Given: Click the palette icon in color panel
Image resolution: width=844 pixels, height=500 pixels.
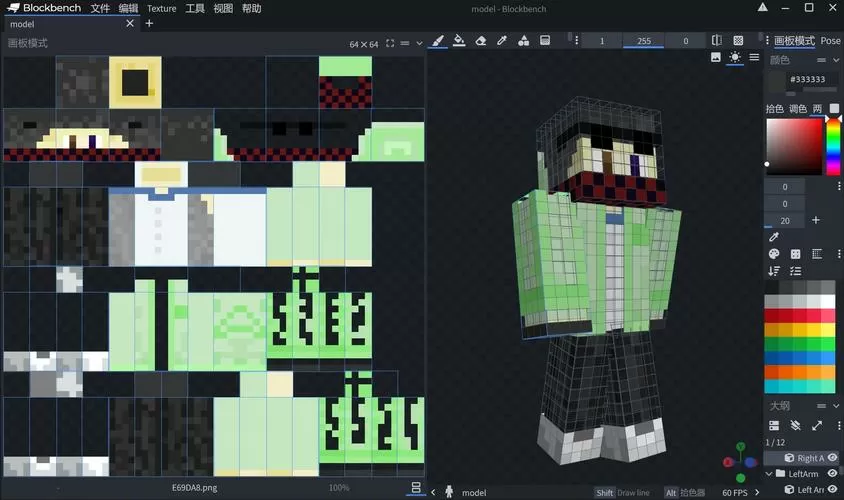Looking at the screenshot, I should pos(774,254).
